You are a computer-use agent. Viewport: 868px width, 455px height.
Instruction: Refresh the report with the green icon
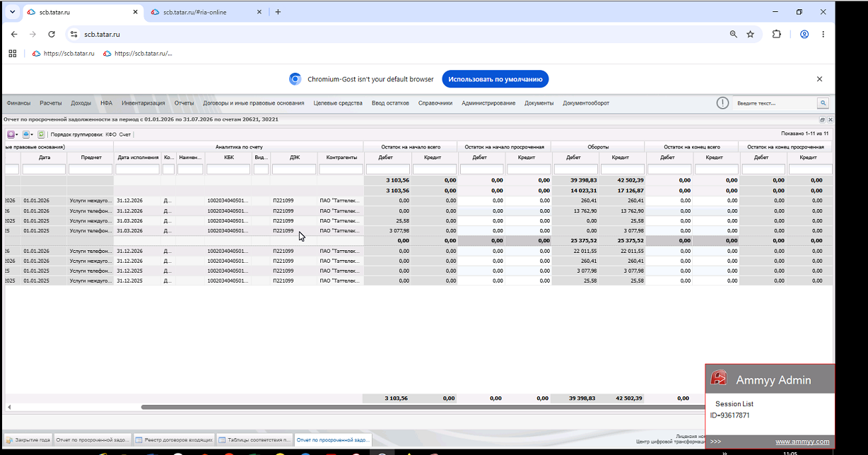(42, 134)
